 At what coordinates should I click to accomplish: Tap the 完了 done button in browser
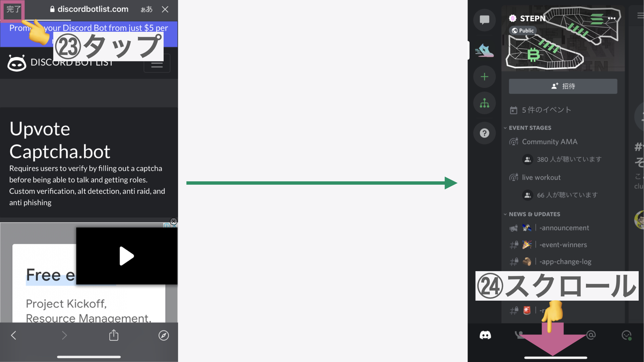point(13,9)
